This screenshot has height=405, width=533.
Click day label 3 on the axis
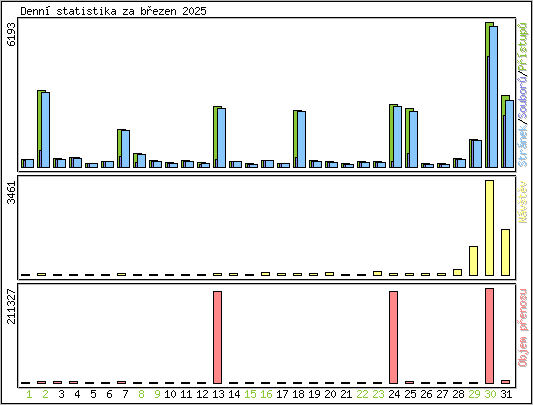click(61, 394)
